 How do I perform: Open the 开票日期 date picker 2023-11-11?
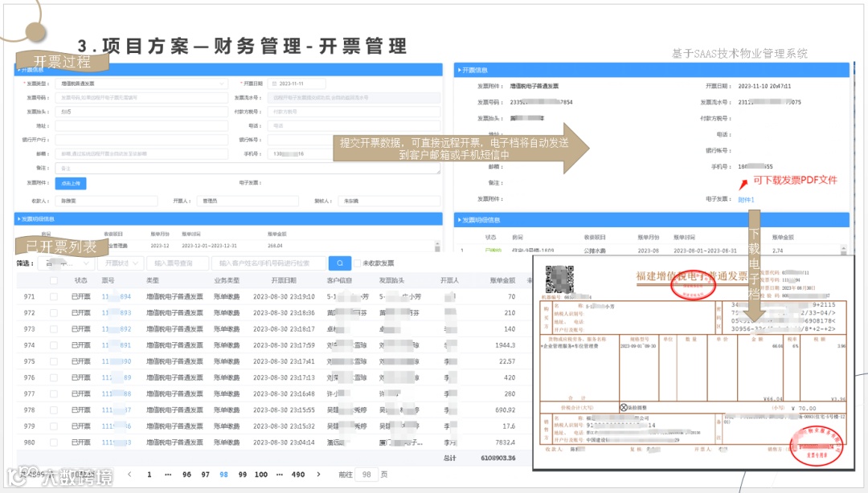click(x=297, y=84)
